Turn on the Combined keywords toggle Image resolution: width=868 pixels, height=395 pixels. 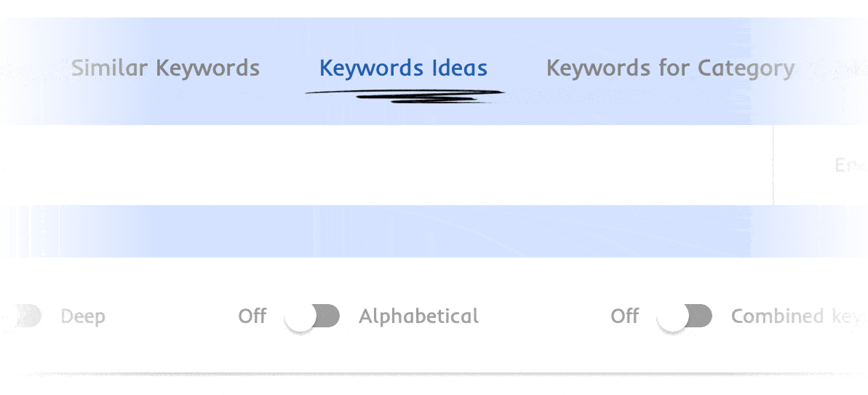click(684, 316)
